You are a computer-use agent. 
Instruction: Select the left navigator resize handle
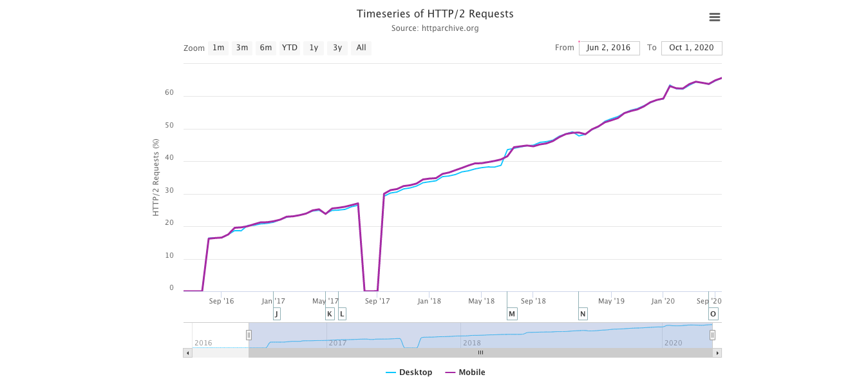249,334
